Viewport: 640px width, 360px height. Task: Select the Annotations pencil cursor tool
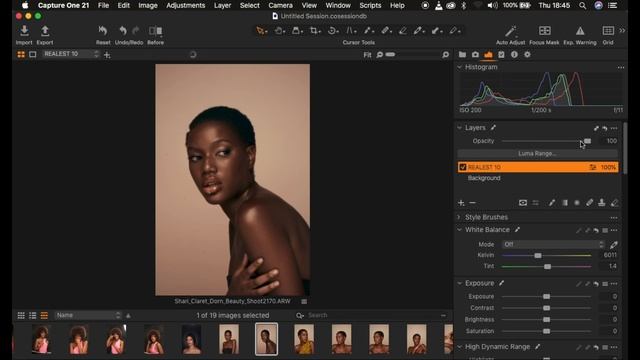coord(455,31)
